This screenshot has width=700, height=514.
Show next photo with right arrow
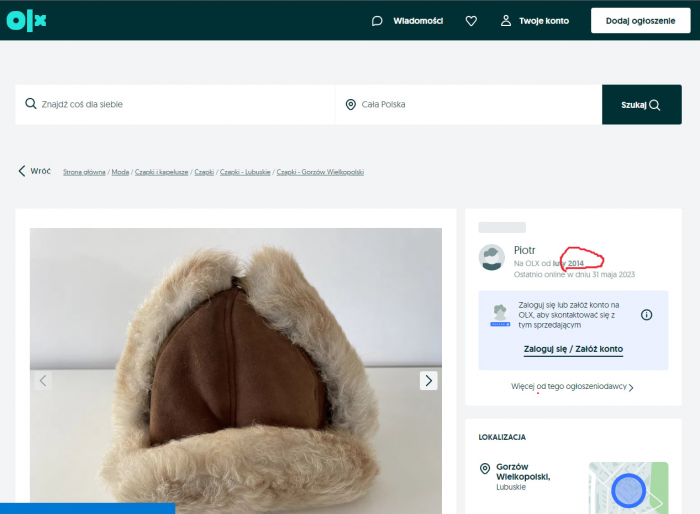pyautogui.click(x=428, y=380)
